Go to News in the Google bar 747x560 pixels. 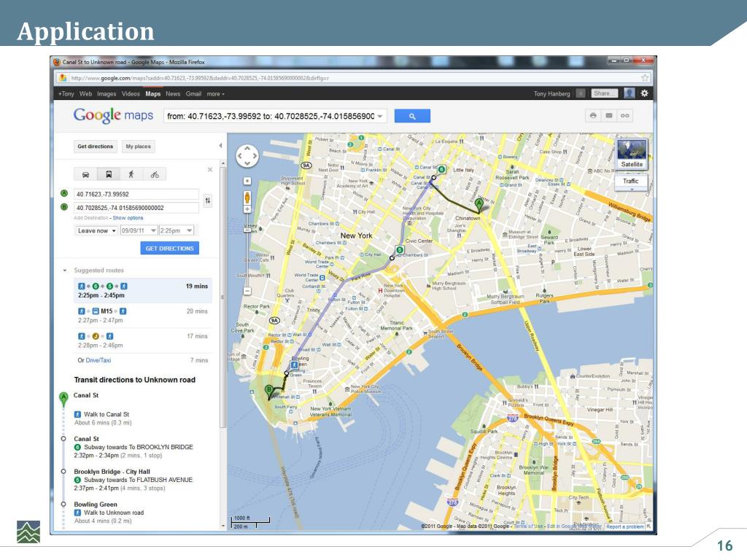pos(173,94)
